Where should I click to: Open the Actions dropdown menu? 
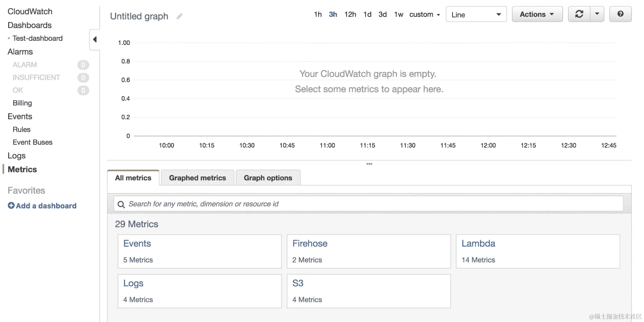click(537, 14)
